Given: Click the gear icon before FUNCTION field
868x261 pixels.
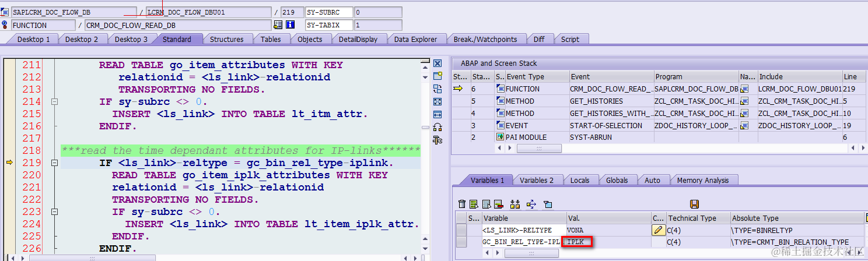Looking at the screenshot, I should tap(5, 25).
